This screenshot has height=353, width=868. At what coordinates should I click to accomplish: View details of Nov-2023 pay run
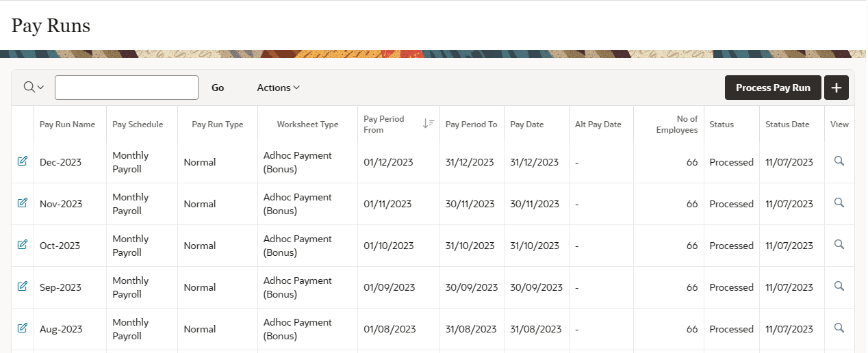pyautogui.click(x=839, y=203)
